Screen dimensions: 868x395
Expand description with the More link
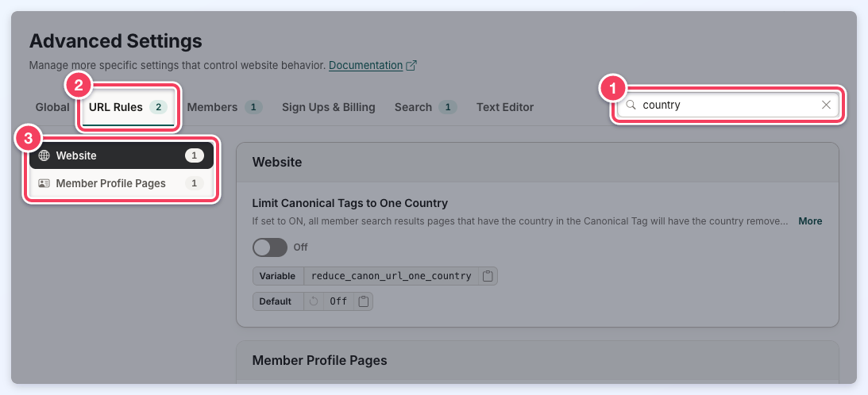point(810,221)
